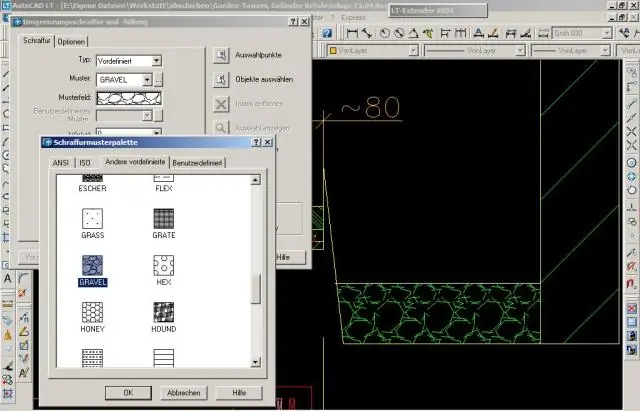Click the blue help icon in toolbar
Viewport: 640px width, 411px height.
tap(327, 33)
